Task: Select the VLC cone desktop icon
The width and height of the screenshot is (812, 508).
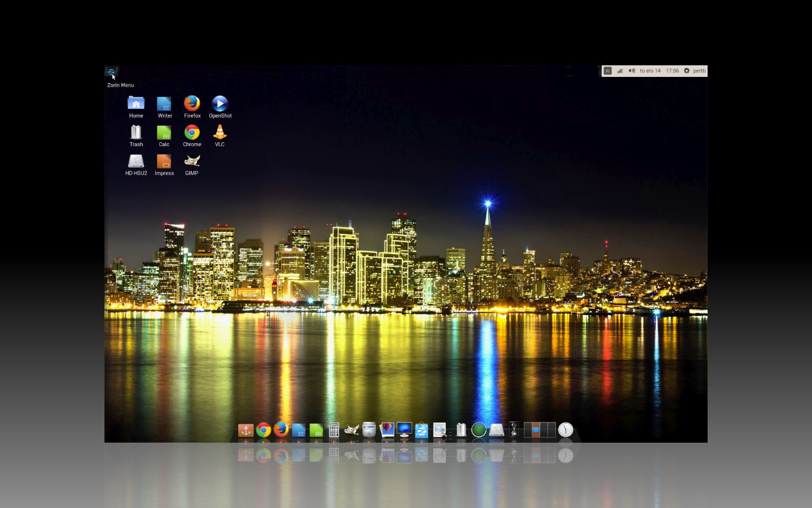Action: tap(220, 133)
